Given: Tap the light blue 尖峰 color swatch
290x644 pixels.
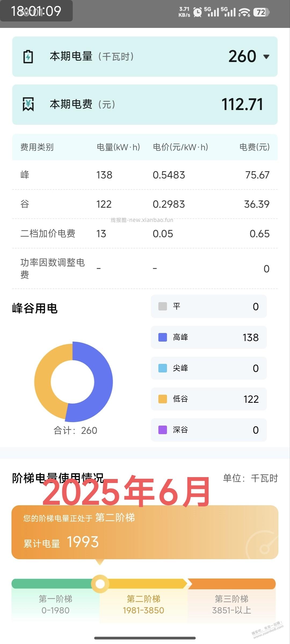Looking at the screenshot, I should coord(163,368).
